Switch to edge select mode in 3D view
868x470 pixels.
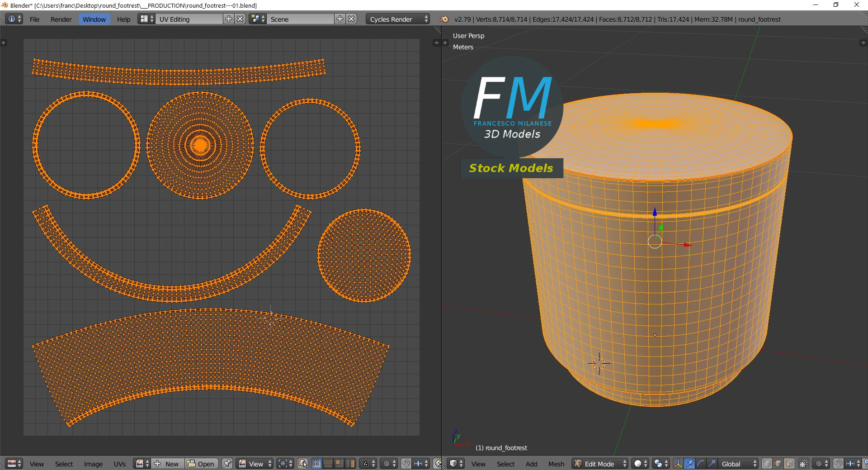pyautogui.click(x=778, y=464)
